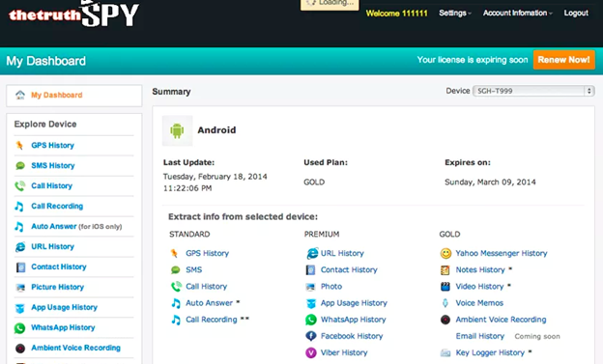Viewport: 603px width, 364px height.
Task: Expand the Settings menu in header
Action: click(455, 14)
